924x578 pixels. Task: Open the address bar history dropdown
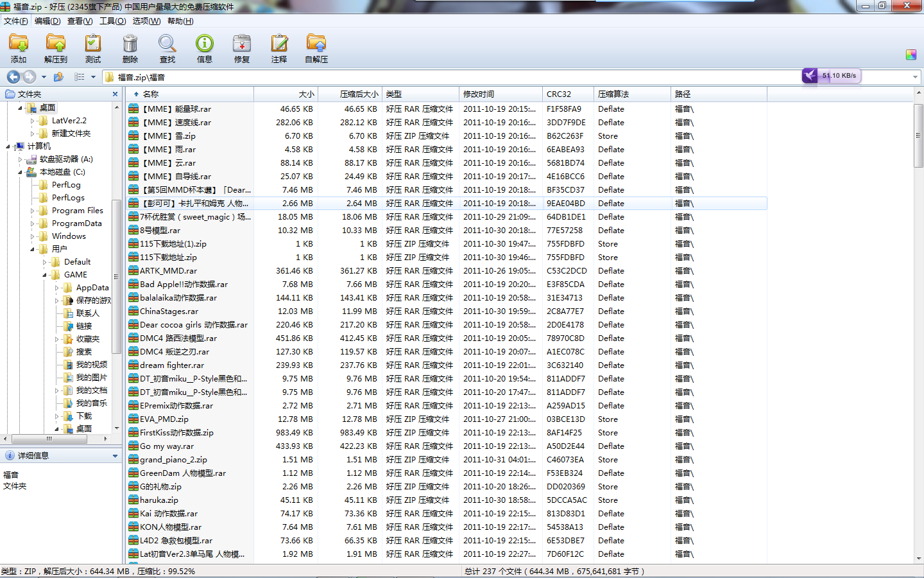tap(916, 77)
